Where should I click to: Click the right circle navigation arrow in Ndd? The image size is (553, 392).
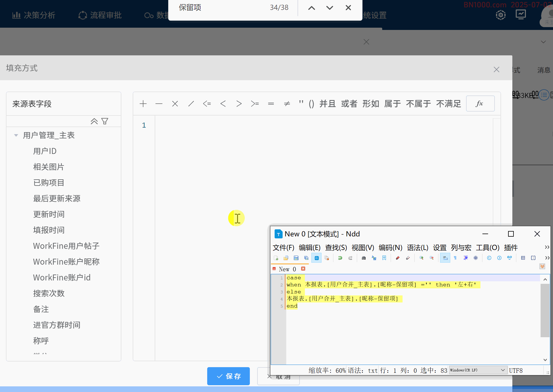(499, 258)
